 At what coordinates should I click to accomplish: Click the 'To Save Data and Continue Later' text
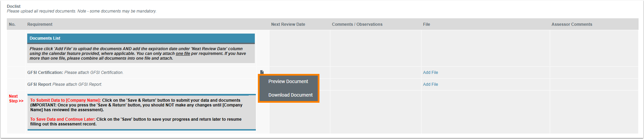63,119
